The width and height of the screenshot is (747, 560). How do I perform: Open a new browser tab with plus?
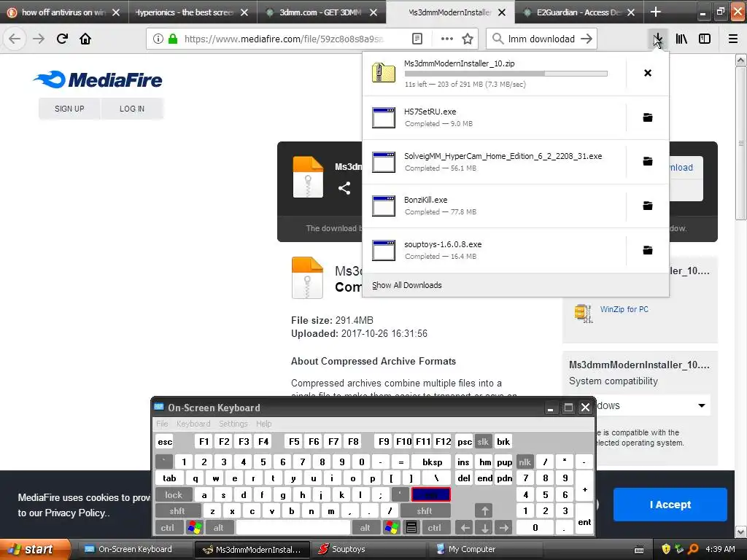[656, 12]
